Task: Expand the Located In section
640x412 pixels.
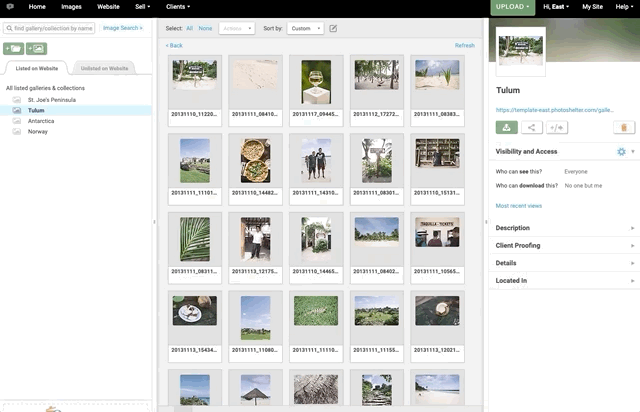Action: 564,281
